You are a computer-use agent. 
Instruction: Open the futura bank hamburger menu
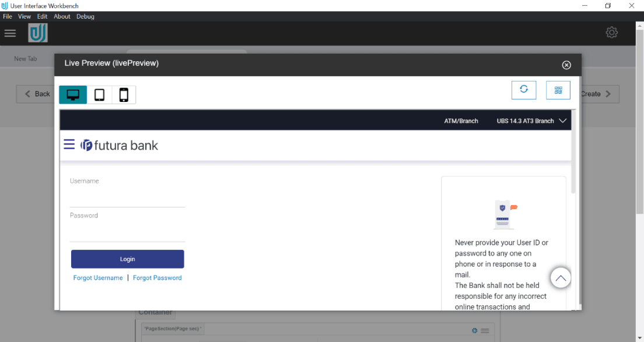click(69, 144)
